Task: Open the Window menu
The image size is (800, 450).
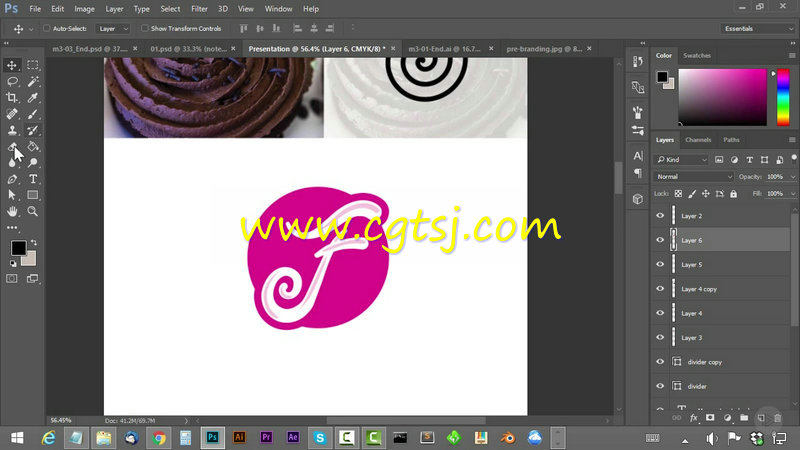Action: (278, 9)
